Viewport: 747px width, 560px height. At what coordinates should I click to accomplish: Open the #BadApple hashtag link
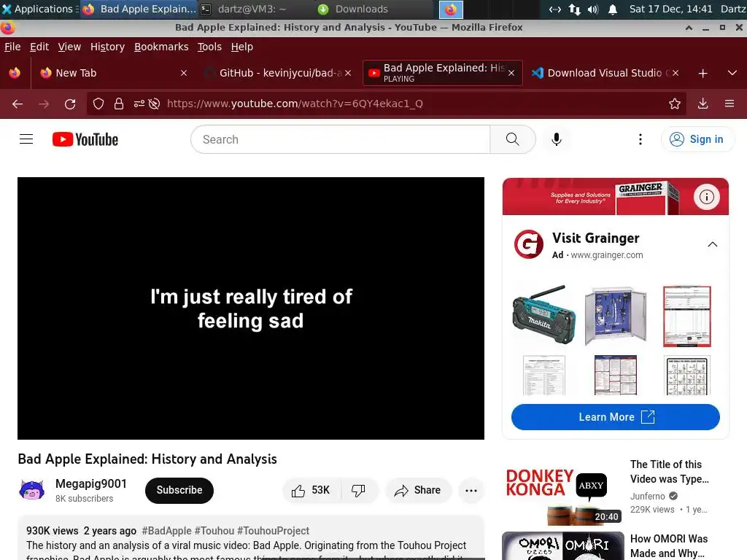click(x=167, y=531)
